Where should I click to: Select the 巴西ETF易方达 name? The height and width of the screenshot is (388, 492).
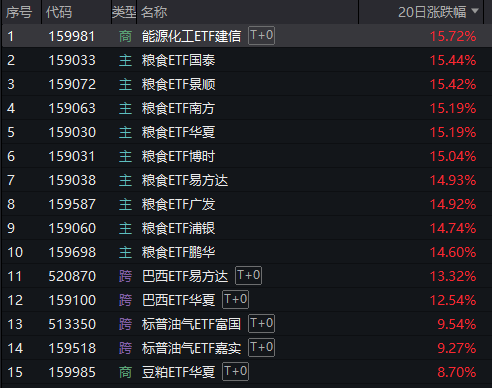185,276
